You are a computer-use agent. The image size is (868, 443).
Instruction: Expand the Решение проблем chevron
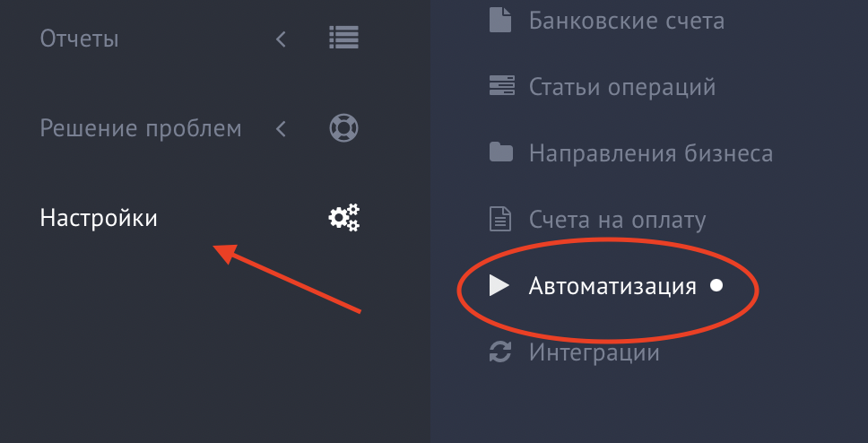[281, 129]
